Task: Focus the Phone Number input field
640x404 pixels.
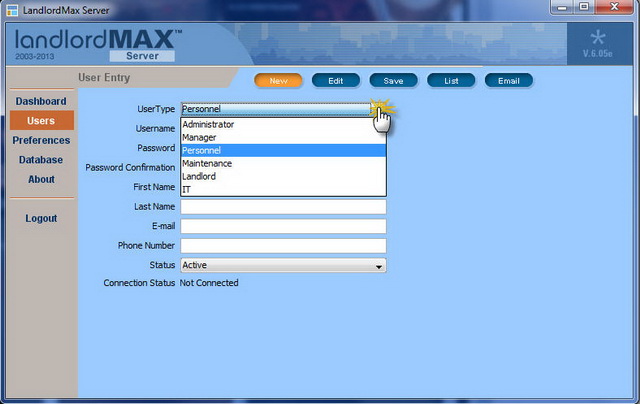Action: tap(283, 246)
